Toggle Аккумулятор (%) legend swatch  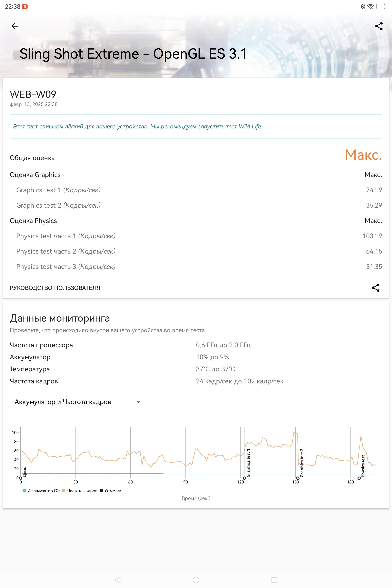[x=24, y=490]
